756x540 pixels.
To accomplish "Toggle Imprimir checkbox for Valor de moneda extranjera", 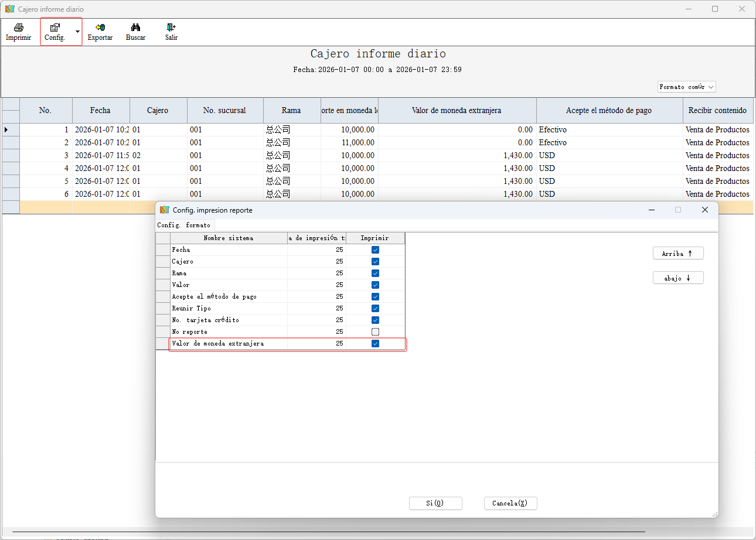I will [375, 343].
